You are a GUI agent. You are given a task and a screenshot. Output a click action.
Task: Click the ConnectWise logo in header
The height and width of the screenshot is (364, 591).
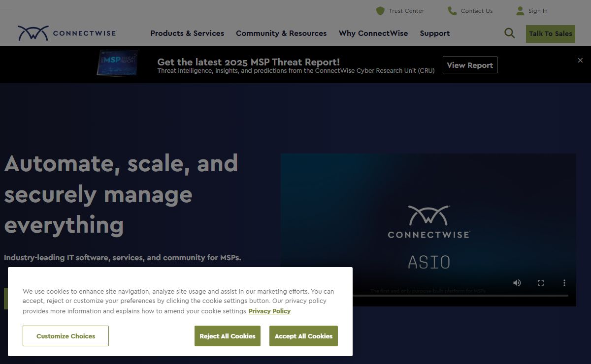(x=67, y=33)
